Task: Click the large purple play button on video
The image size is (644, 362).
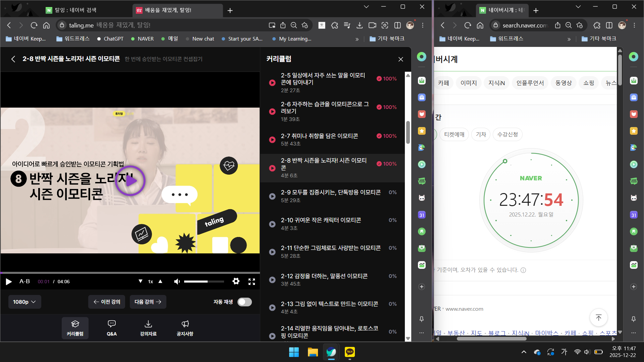Action: (130, 181)
